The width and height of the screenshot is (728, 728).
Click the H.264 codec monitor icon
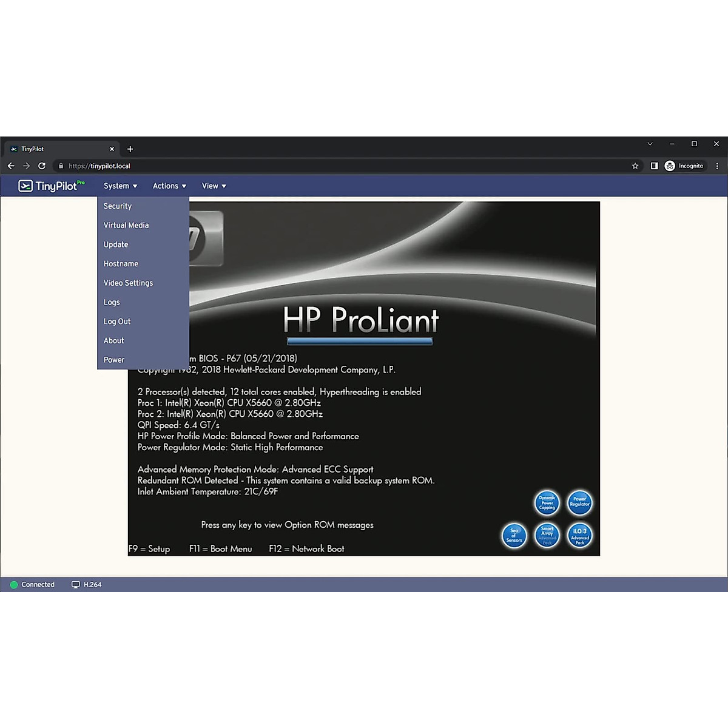(x=75, y=584)
